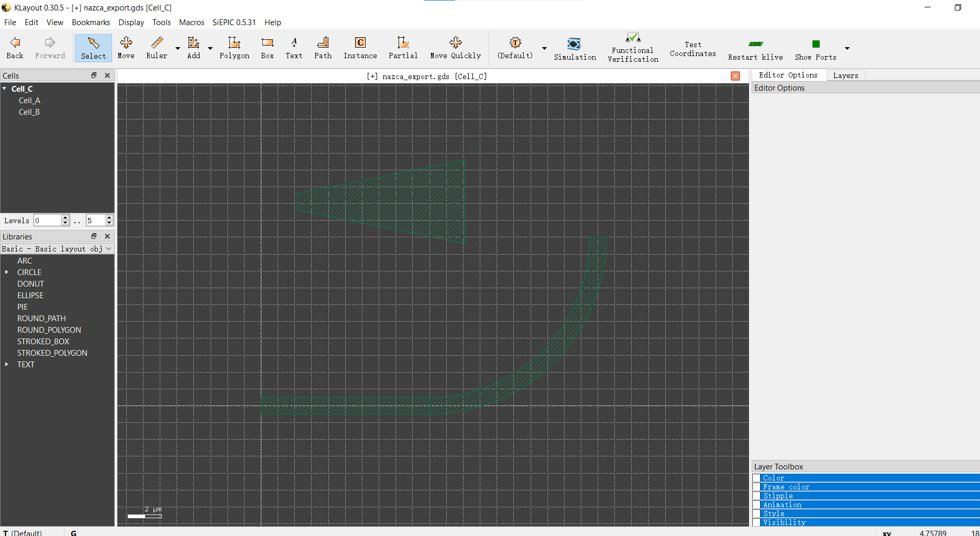Activate the Ruler measurement tool
The image size is (980, 536).
click(x=157, y=48)
